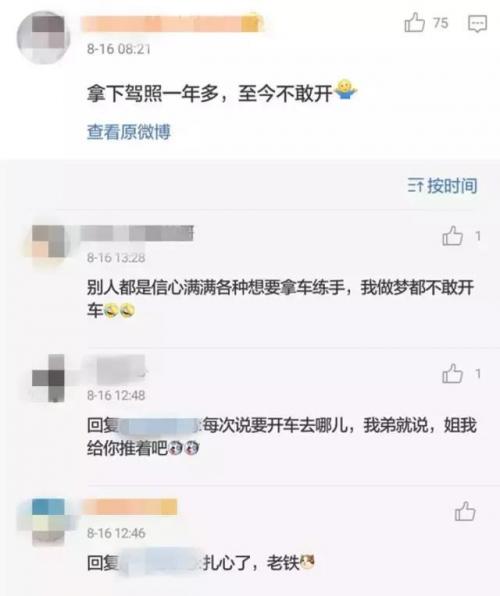Open sort order 按时间
The height and width of the screenshot is (596, 500).
coord(443,185)
